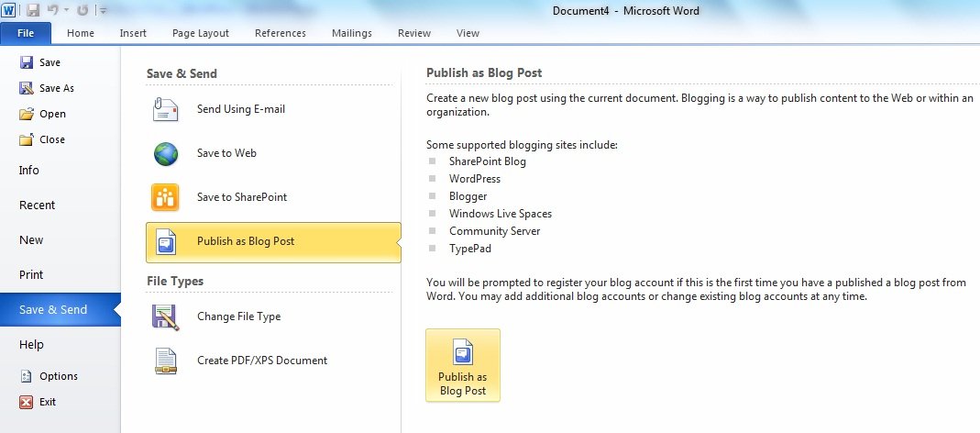980x433 pixels.
Task: Open the Info section
Action: click(28, 171)
